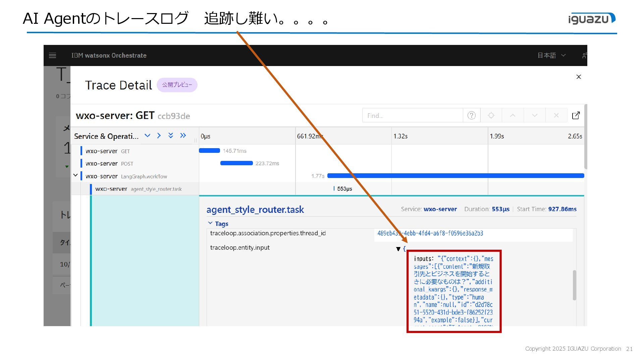Click the Service wxo-server label
Viewport: 644px width, 362px height.
click(x=429, y=209)
